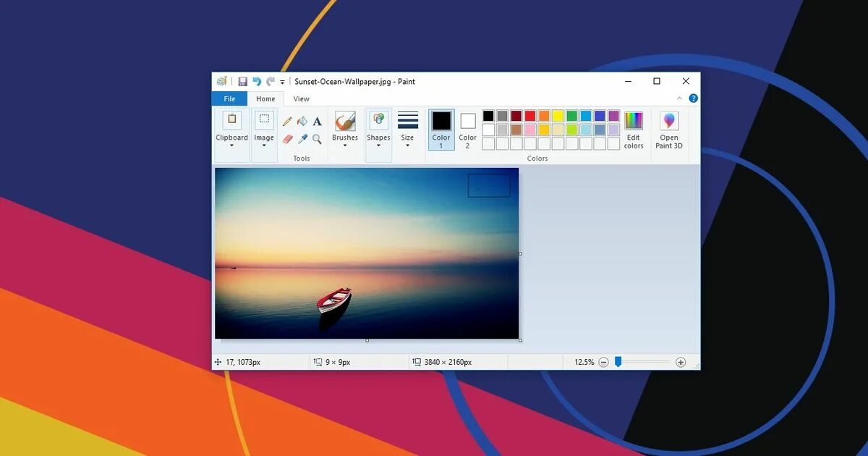Pick the light turquoise palette swatch
This screenshot has width=868, height=456.
586,130
